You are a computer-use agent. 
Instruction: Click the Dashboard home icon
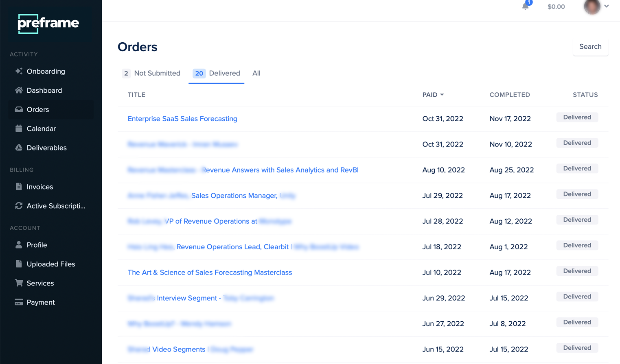[x=19, y=90]
